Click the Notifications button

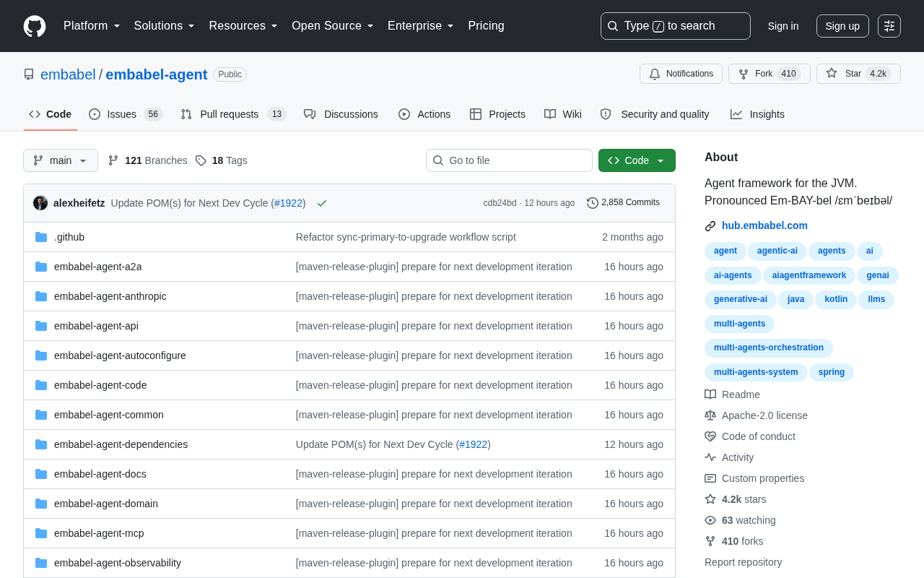(x=681, y=74)
